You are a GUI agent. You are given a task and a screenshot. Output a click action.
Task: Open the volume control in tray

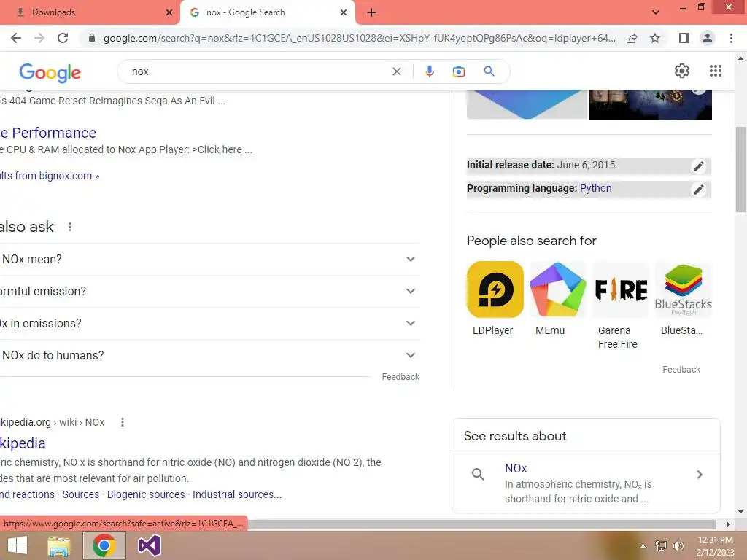[678, 546]
